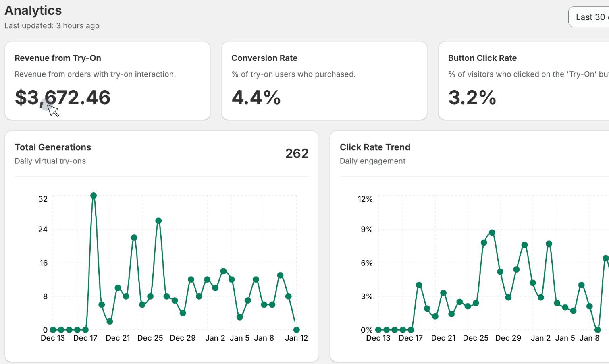Click the Dec 13 axis label on Total Generations
The height and width of the screenshot is (364, 609).
(x=53, y=338)
